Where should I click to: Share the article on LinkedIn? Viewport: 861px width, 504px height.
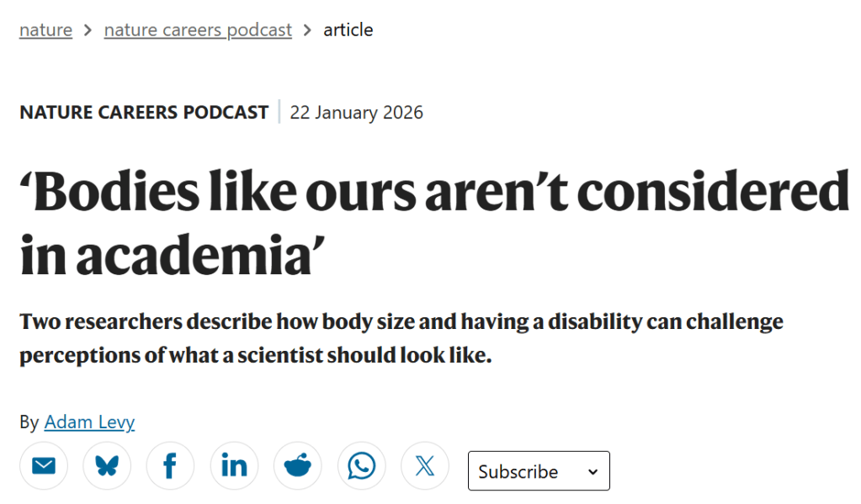click(234, 466)
